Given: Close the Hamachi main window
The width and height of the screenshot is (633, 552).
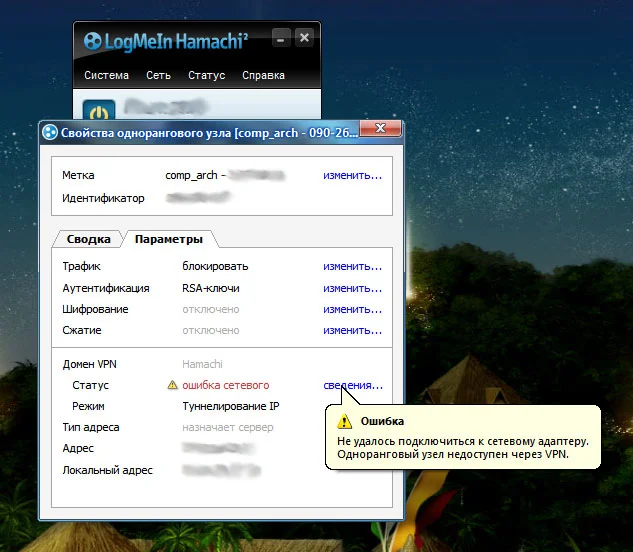Looking at the screenshot, I should 304,38.
